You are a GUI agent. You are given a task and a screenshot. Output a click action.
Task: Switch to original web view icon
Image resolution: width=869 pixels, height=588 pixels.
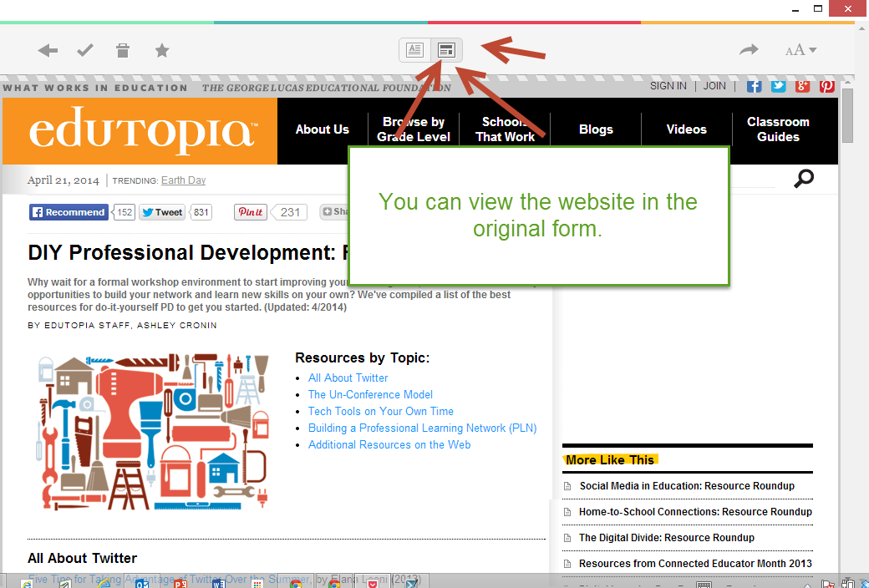[447, 50]
